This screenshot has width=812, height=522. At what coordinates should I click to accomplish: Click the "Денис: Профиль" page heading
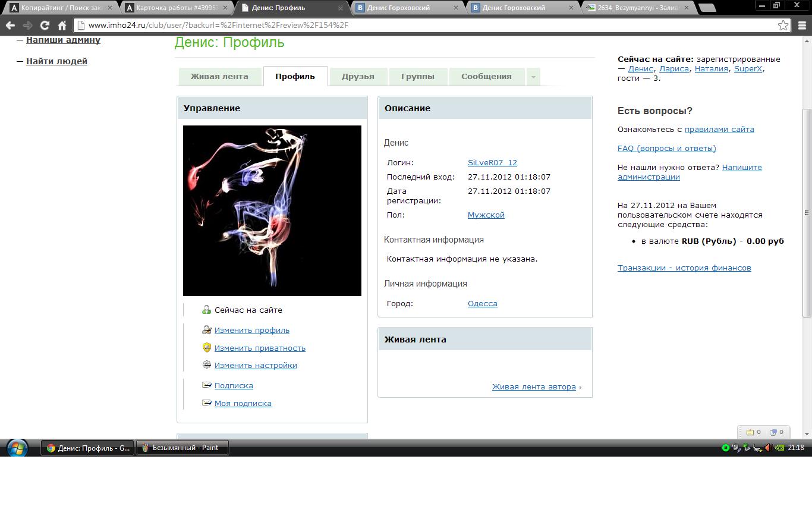pyautogui.click(x=229, y=42)
